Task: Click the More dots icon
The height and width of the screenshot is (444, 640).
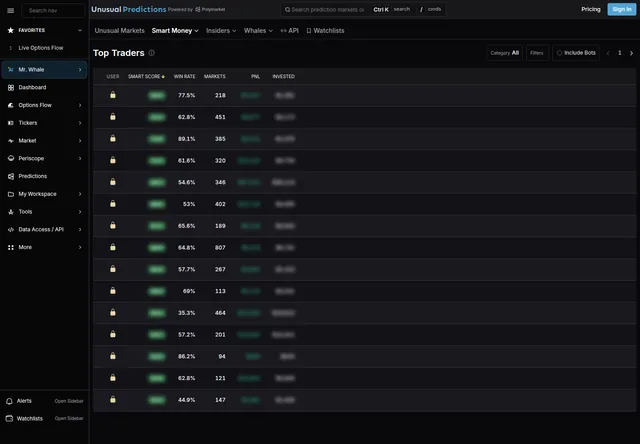Action: click(11, 247)
